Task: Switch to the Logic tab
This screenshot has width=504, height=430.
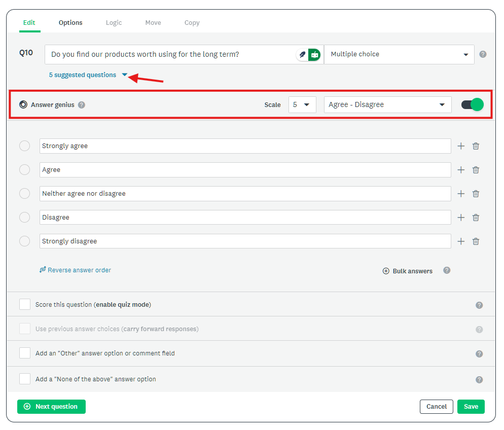Action: pos(114,23)
